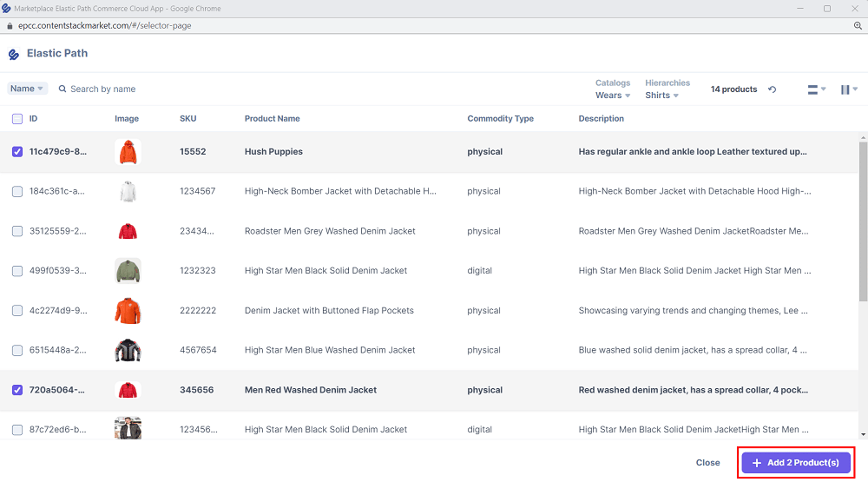Image resolution: width=868 pixels, height=482 pixels.
Task: Toggle the select-all checkbox in header
Action: [x=17, y=119]
